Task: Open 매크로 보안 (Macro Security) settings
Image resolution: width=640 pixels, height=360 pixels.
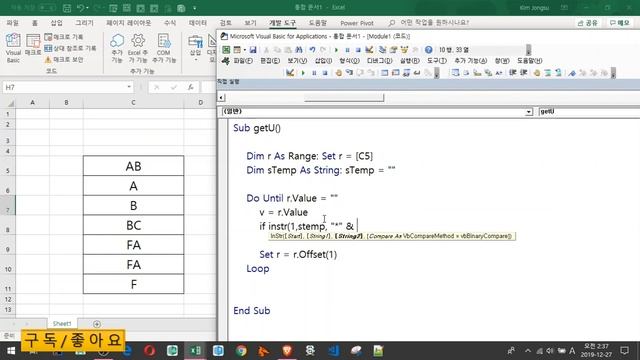Action: 64,60
